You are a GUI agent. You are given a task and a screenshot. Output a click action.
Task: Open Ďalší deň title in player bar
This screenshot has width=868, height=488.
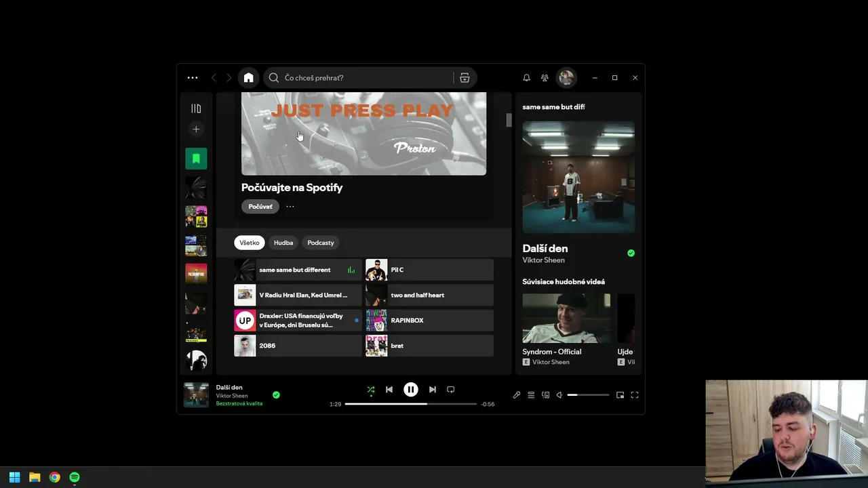coord(229,388)
